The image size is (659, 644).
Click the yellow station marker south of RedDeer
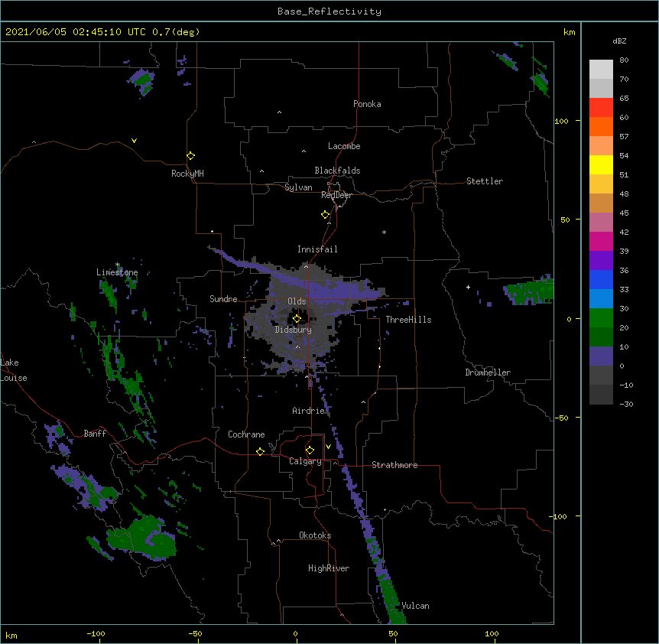[325, 215]
